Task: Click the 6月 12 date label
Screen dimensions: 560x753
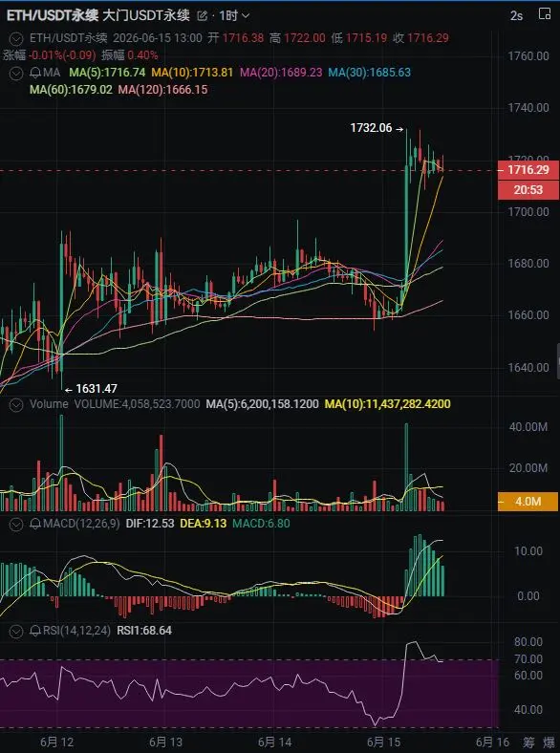Action: point(56,742)
